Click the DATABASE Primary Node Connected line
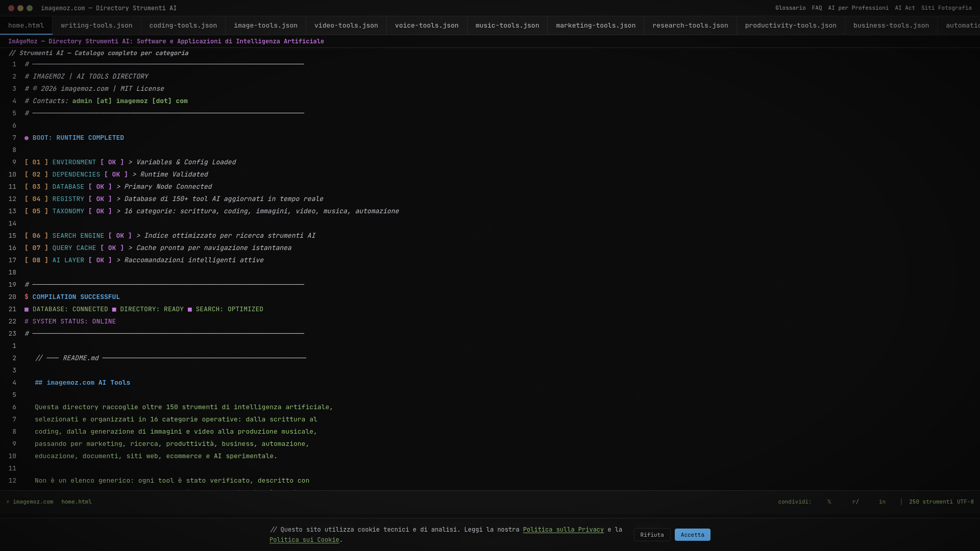Screen dimensions: 980x551 [x=118, y=187]
